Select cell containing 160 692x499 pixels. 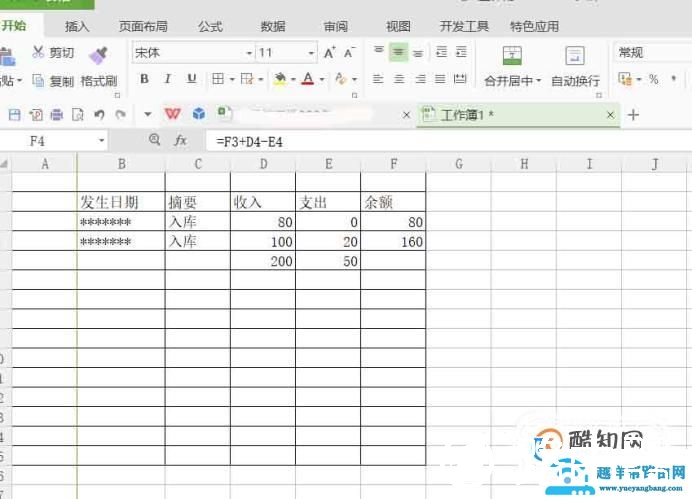(393, 241)
